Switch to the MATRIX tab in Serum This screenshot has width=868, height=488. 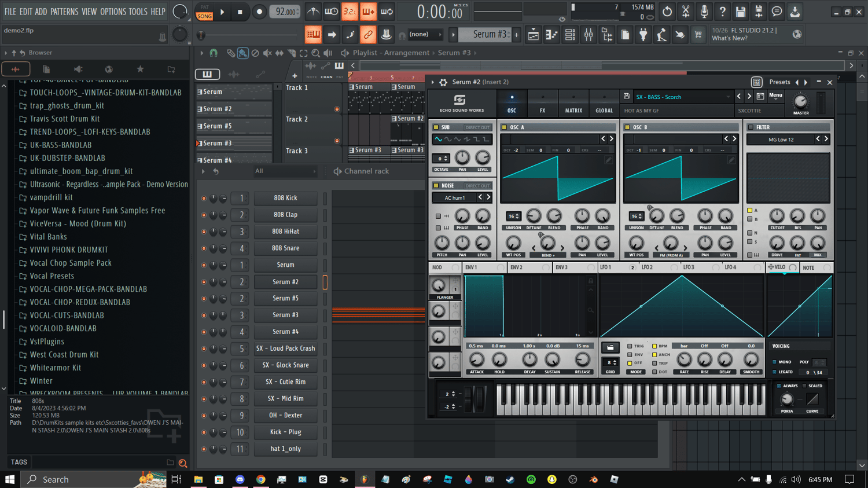click(573, 104)
